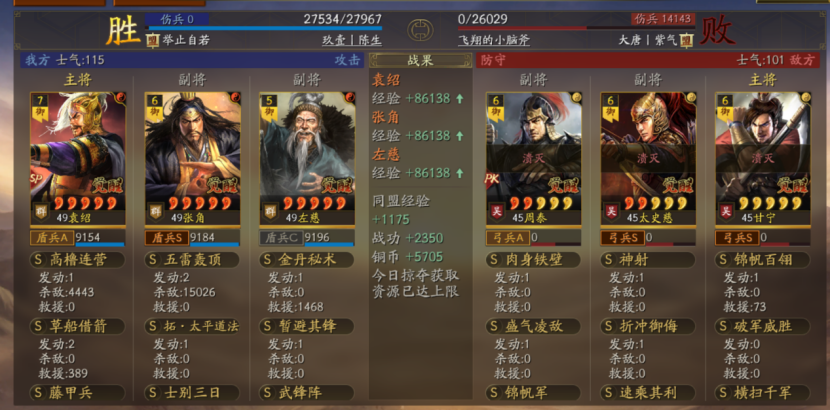Select the 高橹连营 skill entry
The image size is (830, 410).
coord(78,260)
